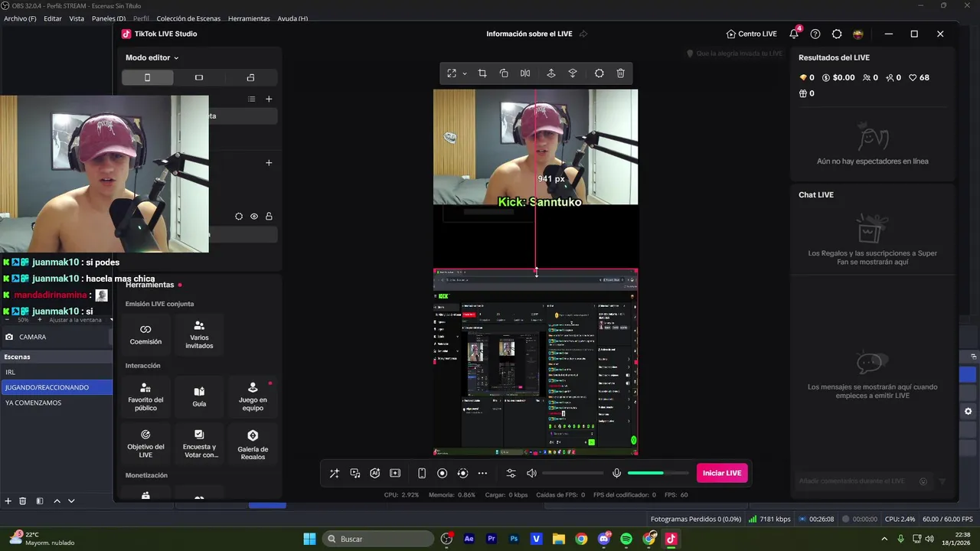The width and height of the screenshot is (980, 551).
Task: Click the Windows Start button
Action: click(309, 539)
